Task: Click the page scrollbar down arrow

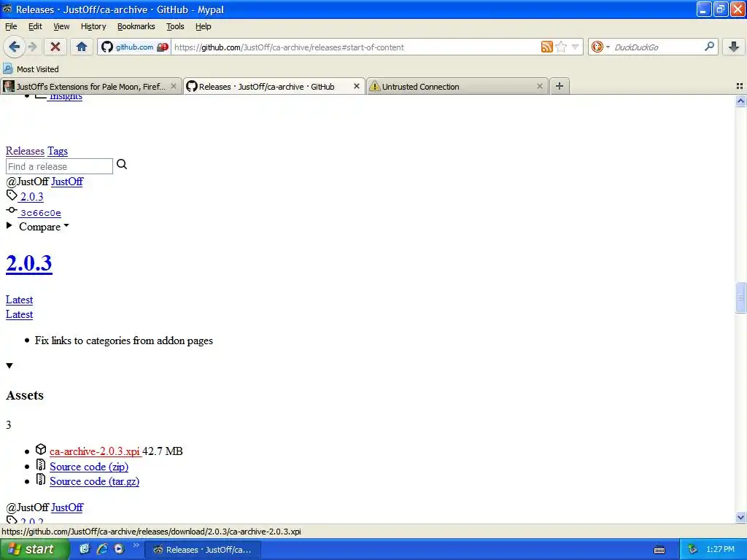Action: point(740,517)
